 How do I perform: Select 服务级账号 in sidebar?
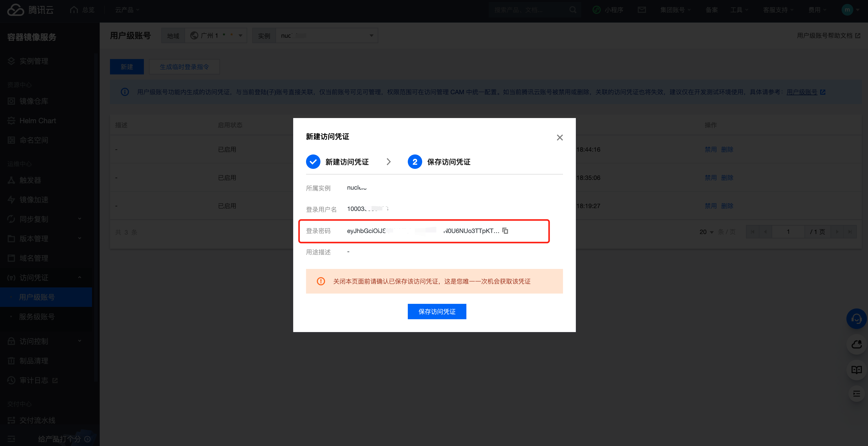pyautogui.click(x=37, y=316)
